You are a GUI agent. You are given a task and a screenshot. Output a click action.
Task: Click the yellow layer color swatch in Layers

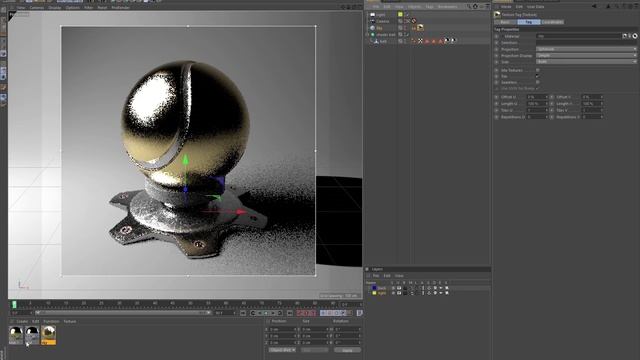coord(374,293)
